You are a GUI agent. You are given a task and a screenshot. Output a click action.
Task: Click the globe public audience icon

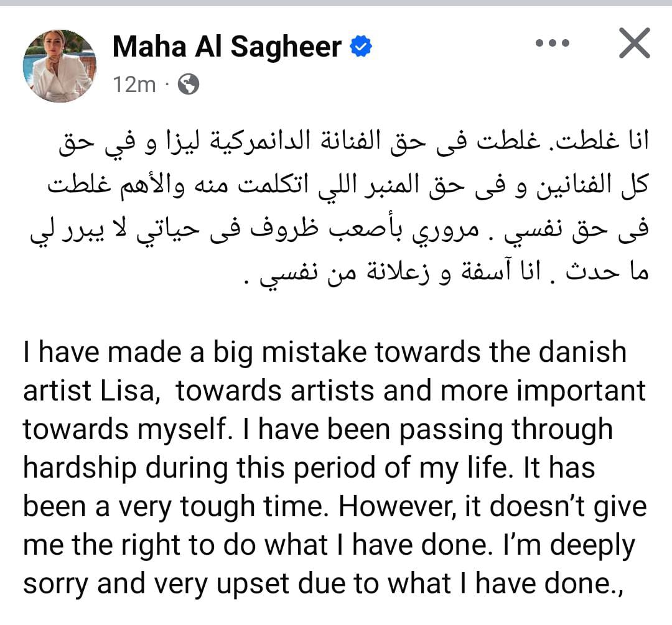(188, 85)
